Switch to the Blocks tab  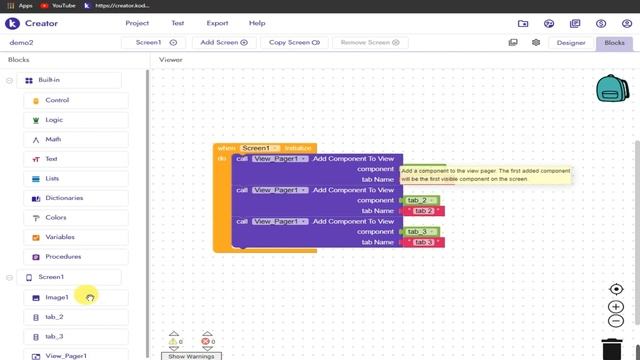(x=614, y=43)
